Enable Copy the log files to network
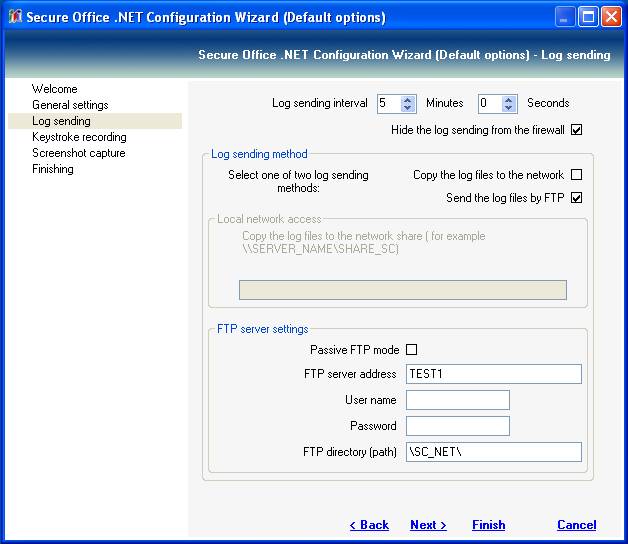This screenshot has height=544, width=628. click(x=576, y=175)
